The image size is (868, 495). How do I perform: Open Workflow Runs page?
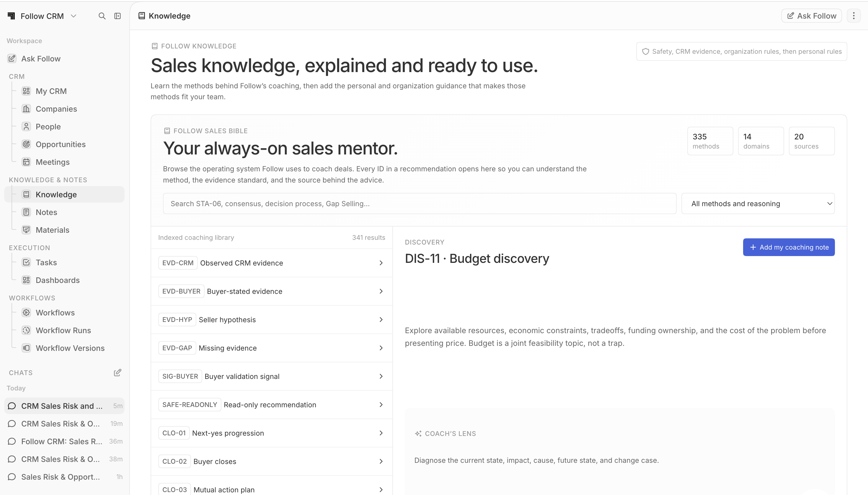click(x=65, y=330)
